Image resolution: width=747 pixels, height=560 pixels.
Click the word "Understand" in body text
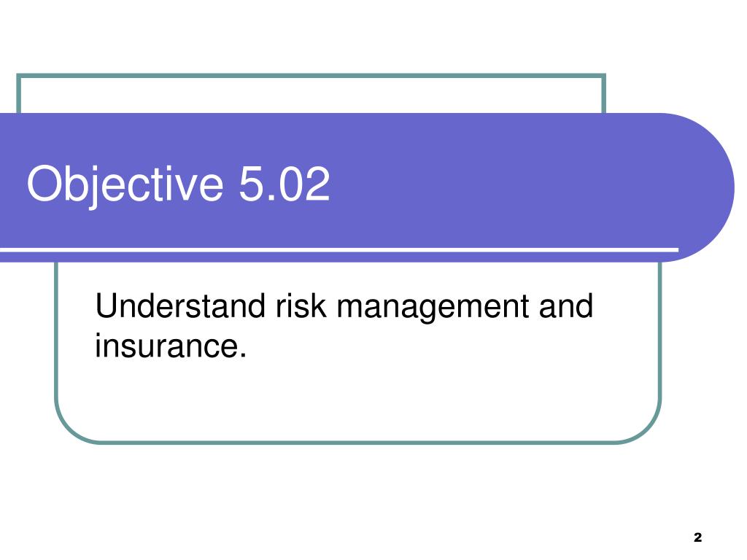[x=180, y=306]
